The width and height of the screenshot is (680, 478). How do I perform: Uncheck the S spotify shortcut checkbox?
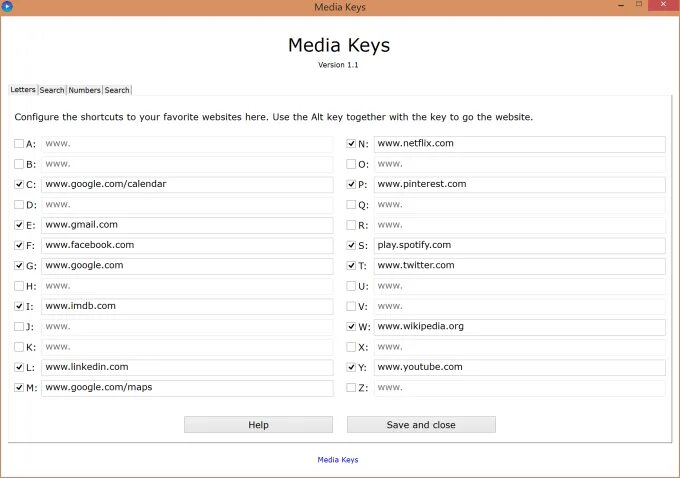(x=351, y=245)
